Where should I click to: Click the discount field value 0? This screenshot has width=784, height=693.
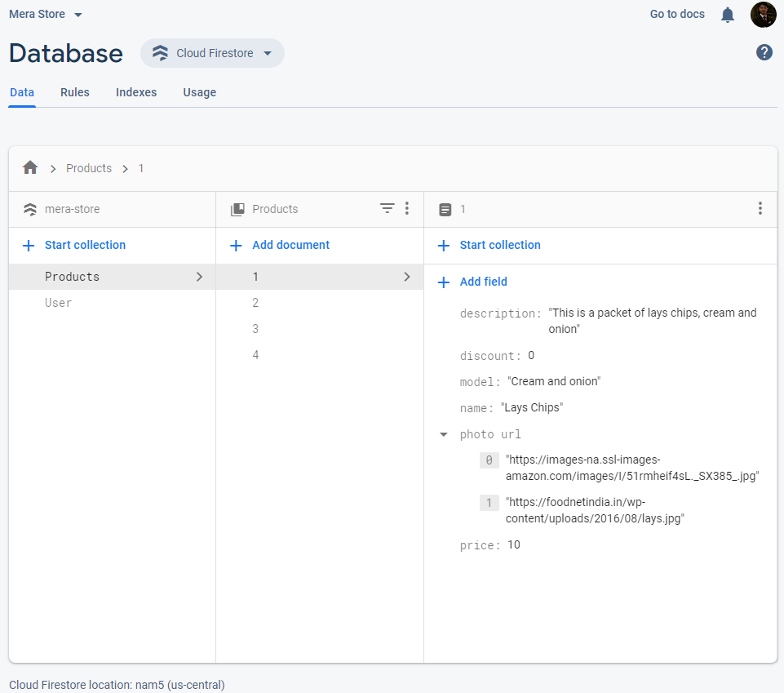[x=531, y=355]
